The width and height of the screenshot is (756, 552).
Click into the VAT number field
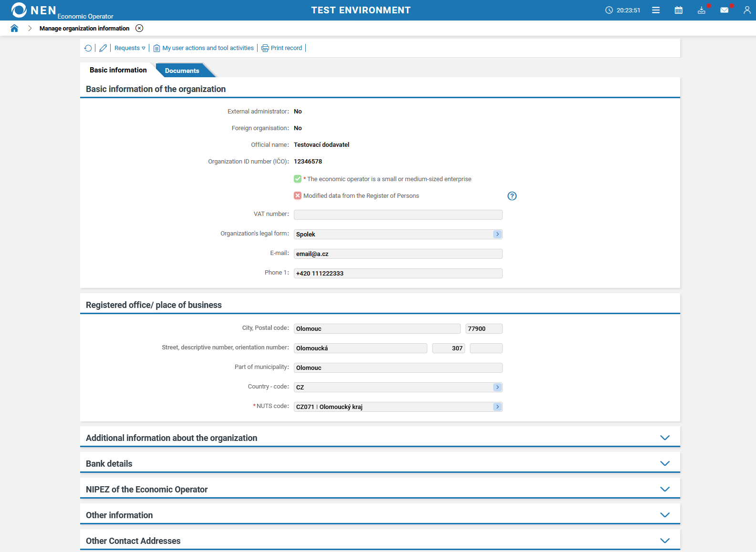pos(398,215)
